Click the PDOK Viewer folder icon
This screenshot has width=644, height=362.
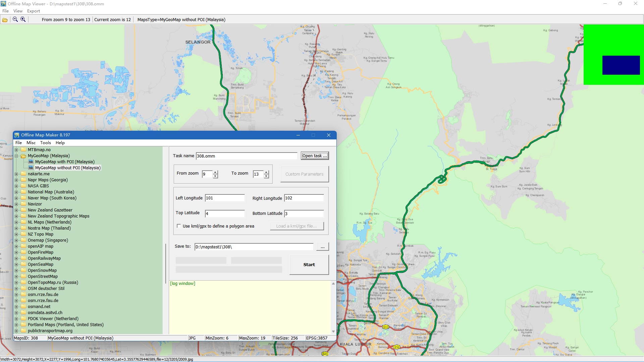tap(23, 319)
